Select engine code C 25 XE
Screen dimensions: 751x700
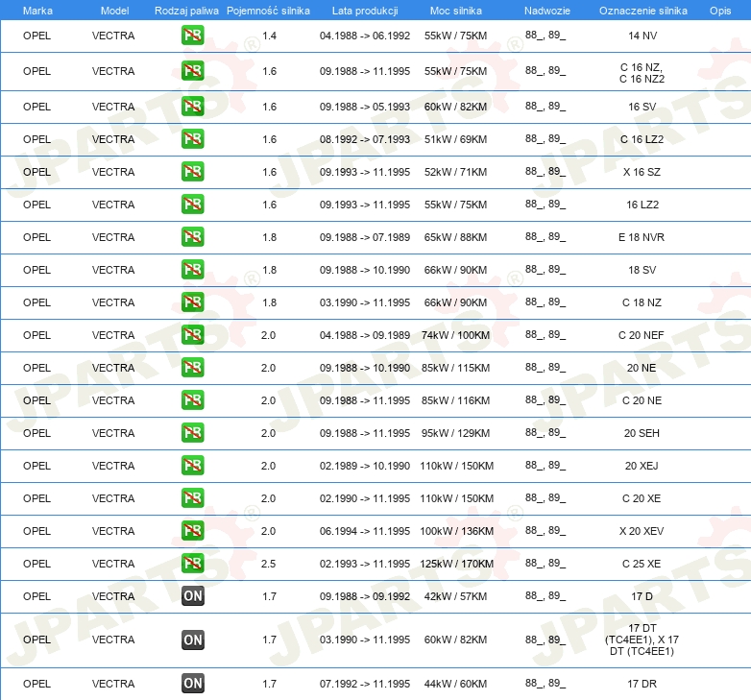pyautogui.click(x=642, y=564)
